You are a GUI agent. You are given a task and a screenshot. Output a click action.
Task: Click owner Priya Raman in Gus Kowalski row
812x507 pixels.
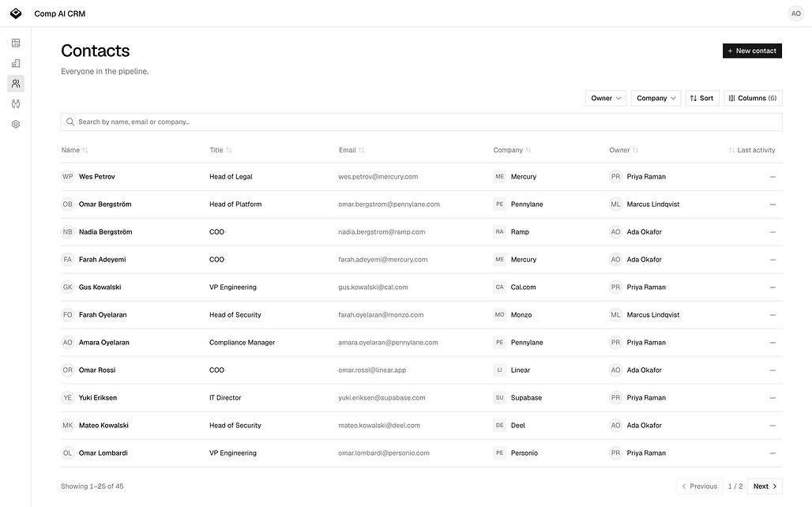pyautogui.click(x=646, y=287)
